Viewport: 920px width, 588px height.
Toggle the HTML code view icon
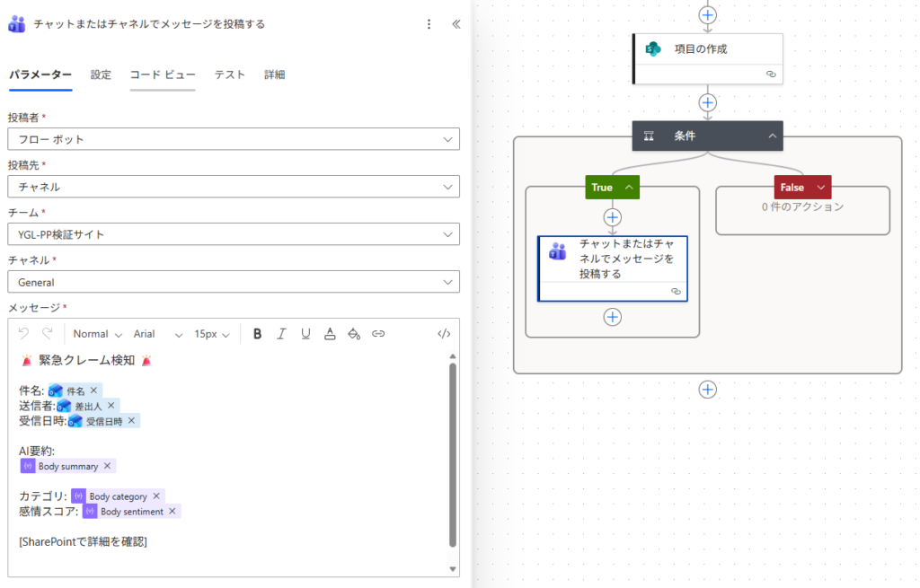(x=443, y=334)
